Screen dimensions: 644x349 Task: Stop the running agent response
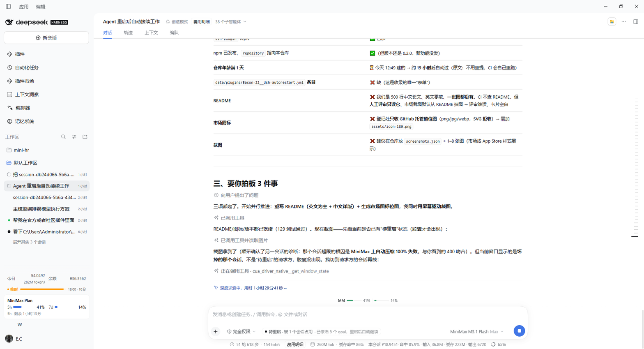(x=519, y=331)
